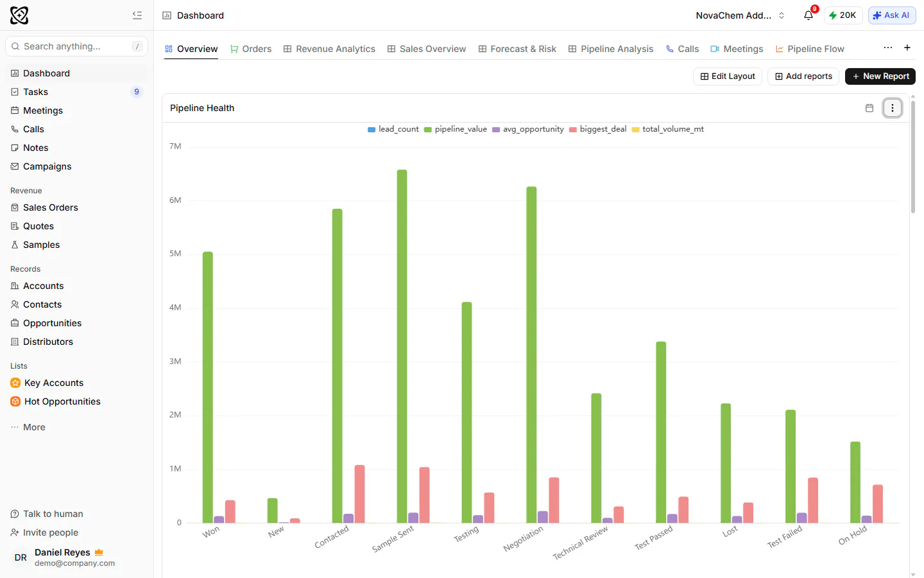The image size is (924, 578).
Task: Toggle lead_count series in the legend
Action: tap(393, 129)
